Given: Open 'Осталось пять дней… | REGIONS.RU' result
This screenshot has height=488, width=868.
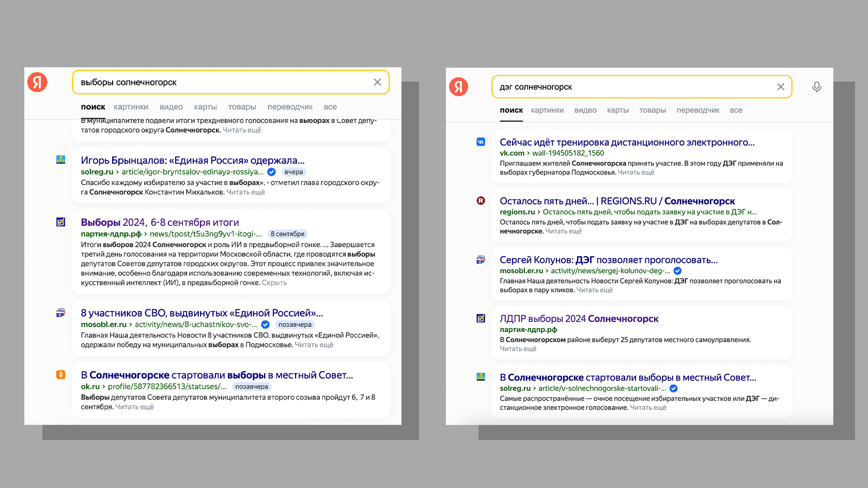Looking at the screenshot, I should [x=617, y=201].
